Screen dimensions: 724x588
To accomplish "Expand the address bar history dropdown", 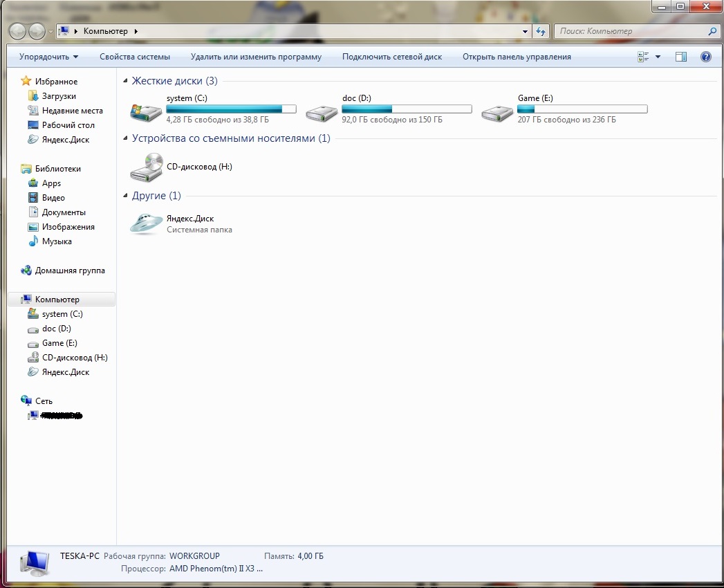I will pos(526,31).
